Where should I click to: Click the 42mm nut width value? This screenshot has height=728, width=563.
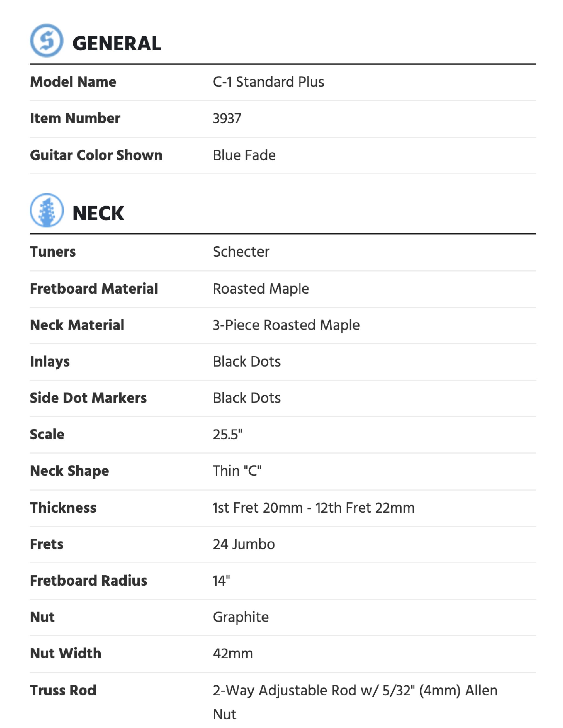pos(233,654)
